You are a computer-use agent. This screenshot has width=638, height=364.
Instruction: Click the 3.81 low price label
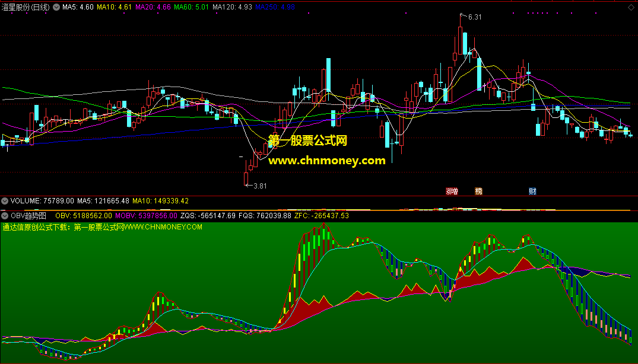[x=260, y=186]
